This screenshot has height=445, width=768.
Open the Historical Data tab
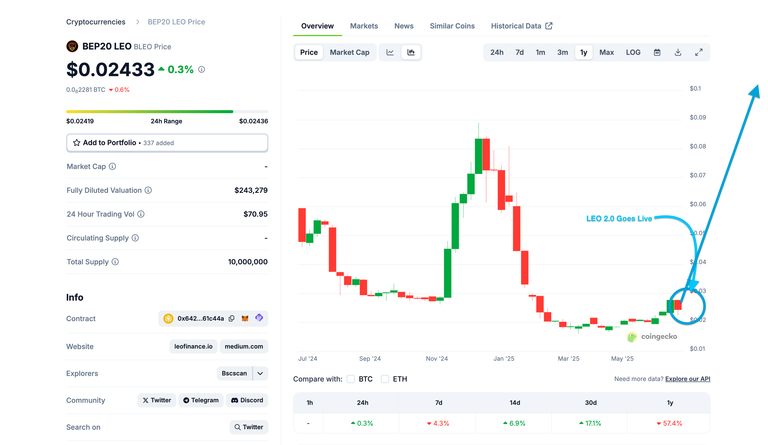click(522, 26)
